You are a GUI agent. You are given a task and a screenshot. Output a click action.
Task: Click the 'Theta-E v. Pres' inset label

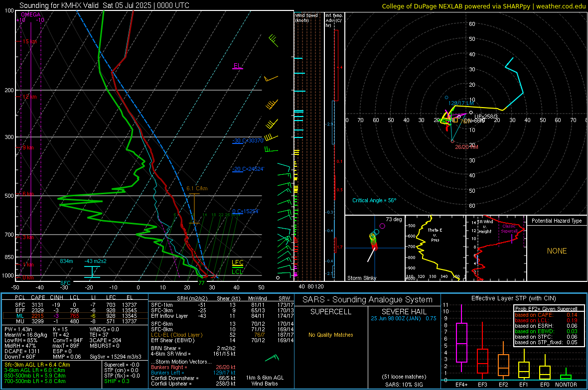(x=435, y=235)
